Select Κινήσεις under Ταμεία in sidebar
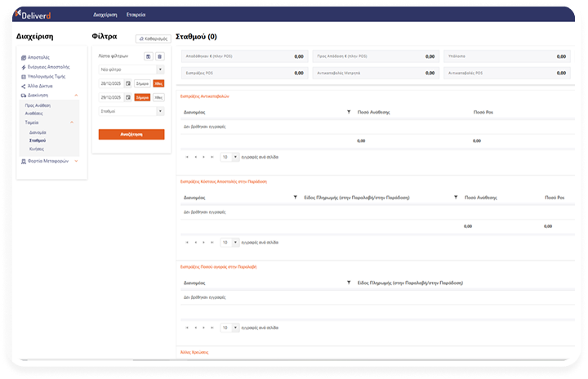Screen dimensions: 588x379 38,149
